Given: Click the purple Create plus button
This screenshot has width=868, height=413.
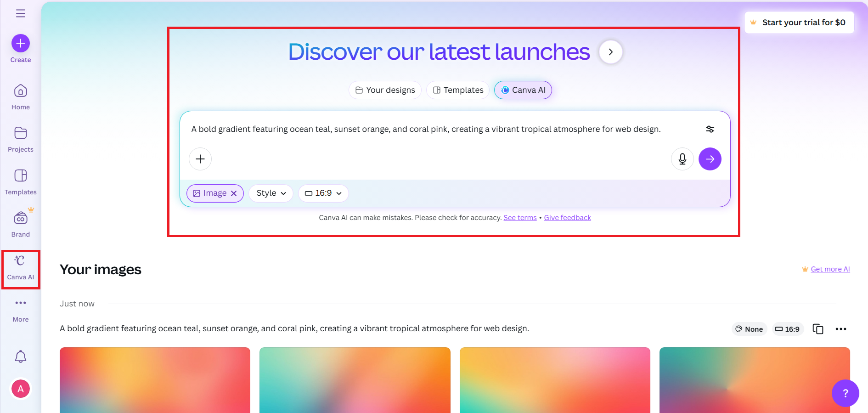Looking at the screenshot, I should [x=21, y=43].
